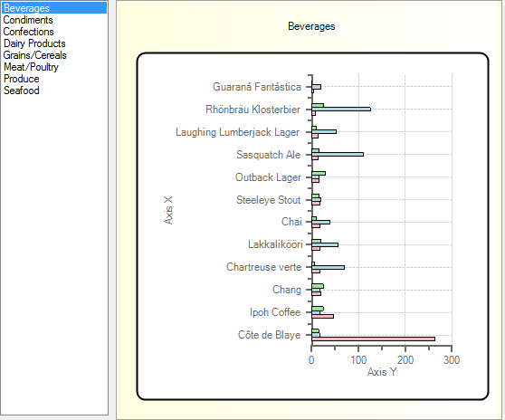Click the 100 tick label on Axis Y
Image resolution: width=505 pixels, height=420 pixels.
358,359
